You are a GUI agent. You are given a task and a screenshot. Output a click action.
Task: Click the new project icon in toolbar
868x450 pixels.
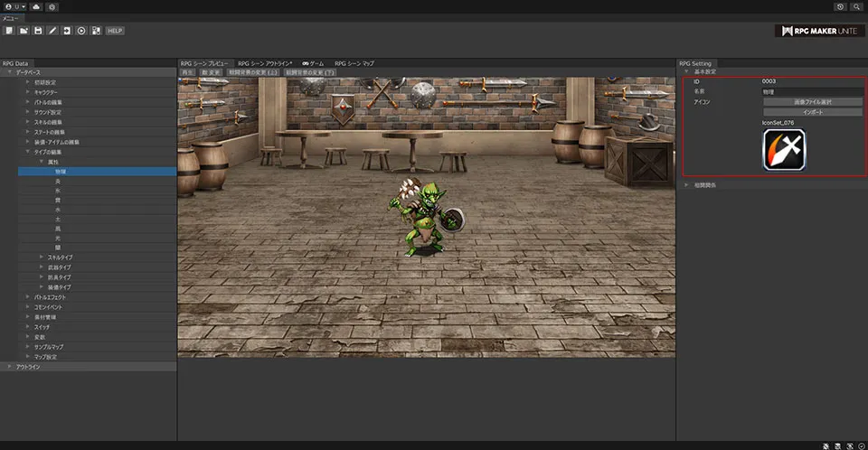(8, 31)
